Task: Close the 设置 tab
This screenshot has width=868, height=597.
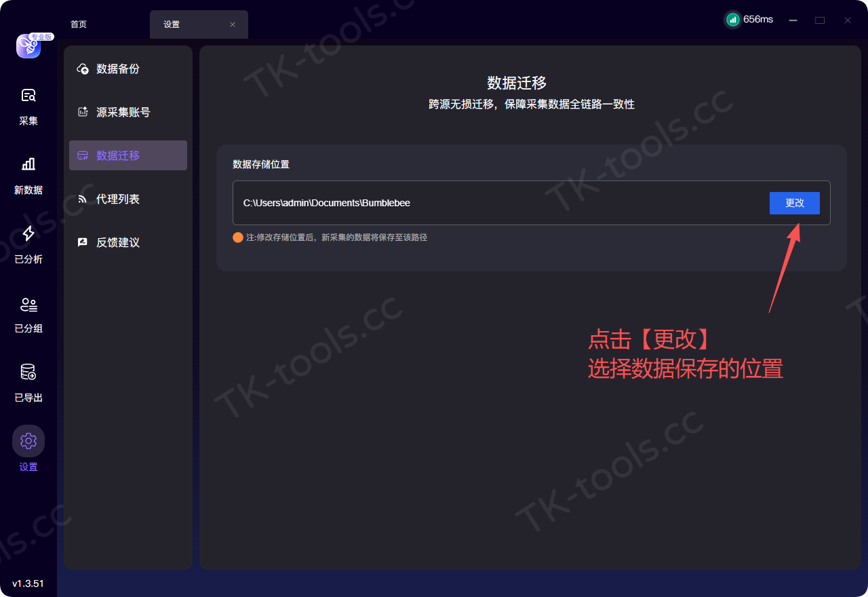Action: tap(233, 24)
